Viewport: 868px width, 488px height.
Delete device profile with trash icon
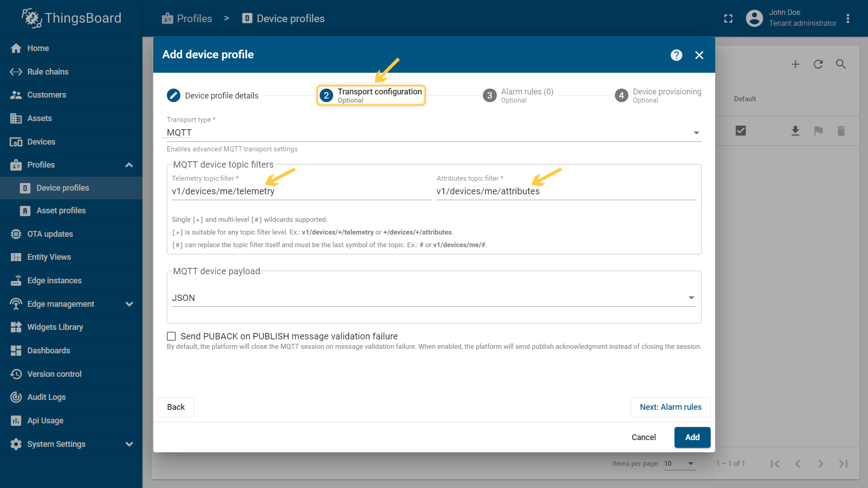point(841,131)
